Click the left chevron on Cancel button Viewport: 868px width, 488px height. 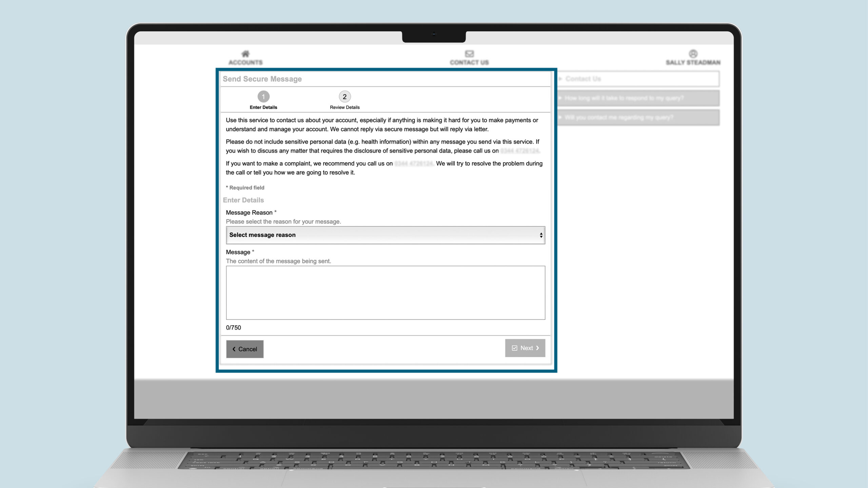(x=234, y=349)
